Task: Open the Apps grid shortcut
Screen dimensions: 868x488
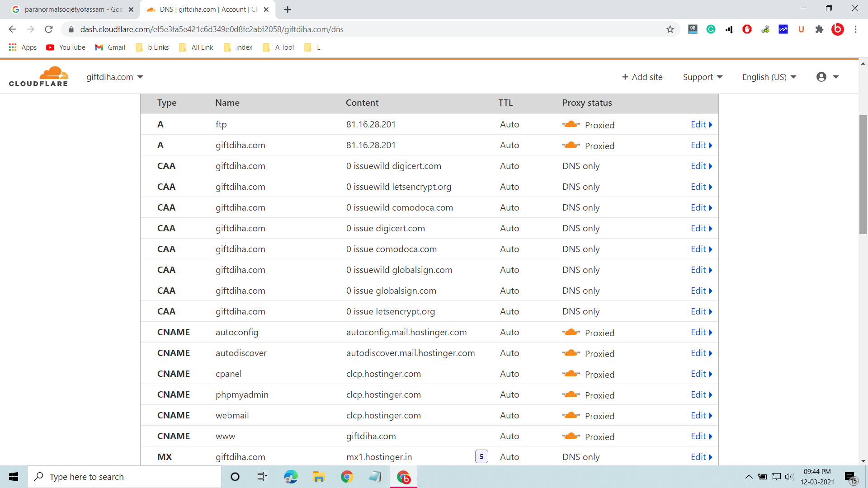Action: 23,47
